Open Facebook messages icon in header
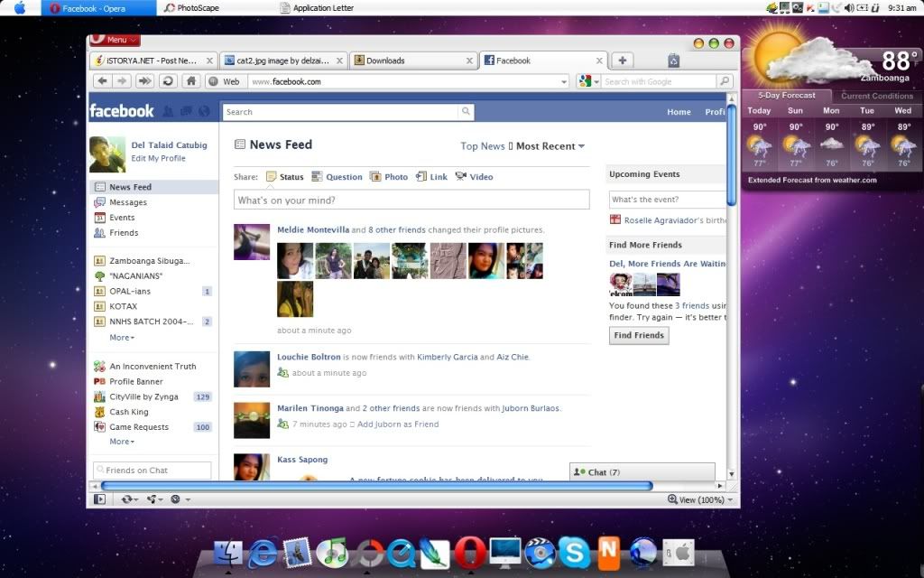The image size is (924, 578). coord(186,111)
